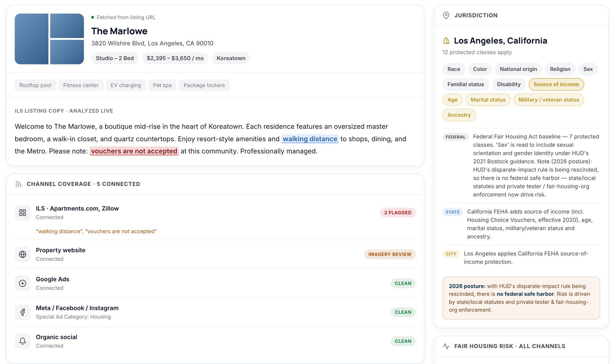The width and height of the screenshot is (613, 364).
Task: Click the '$2,395 – $3,650 / mo' price pill
Action: tap(175, 58)
